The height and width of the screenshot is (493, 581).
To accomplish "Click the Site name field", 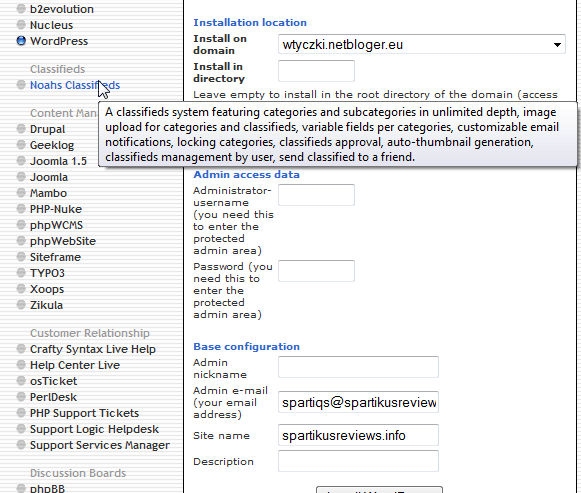I will (358, 435).
